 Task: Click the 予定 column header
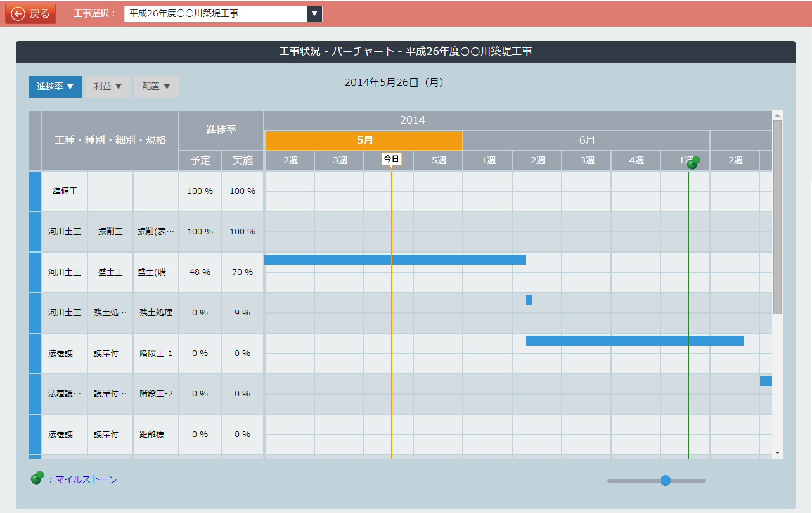[x=200, y=161]
